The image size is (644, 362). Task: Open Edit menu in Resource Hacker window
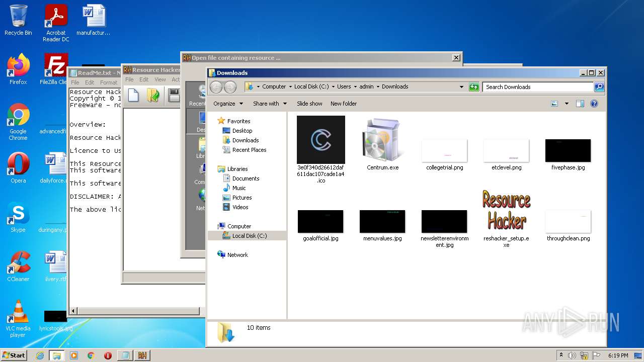point(144,79)
